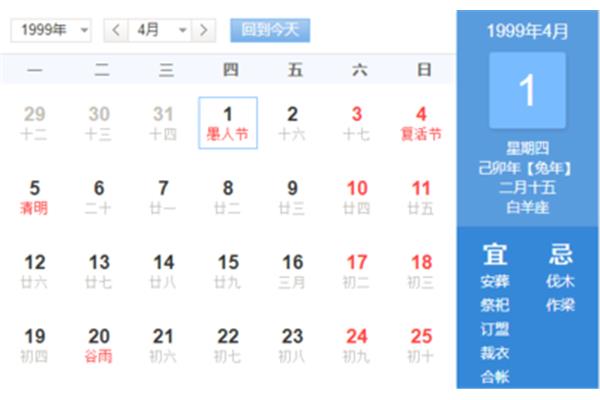Select April 6 二十
The width and height of the screenshot is (600, 400).
pyautogui.click(x=99, y=197)
